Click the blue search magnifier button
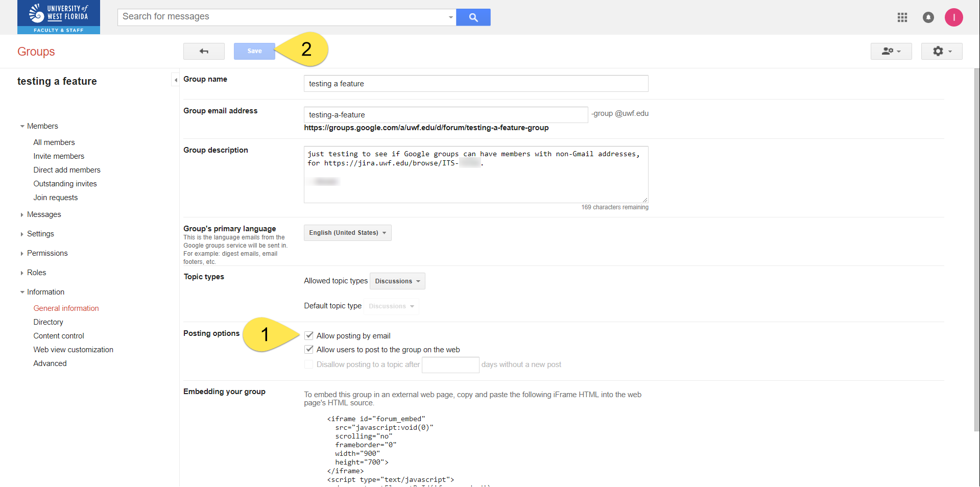980x487 pixels. pos(473,17)
